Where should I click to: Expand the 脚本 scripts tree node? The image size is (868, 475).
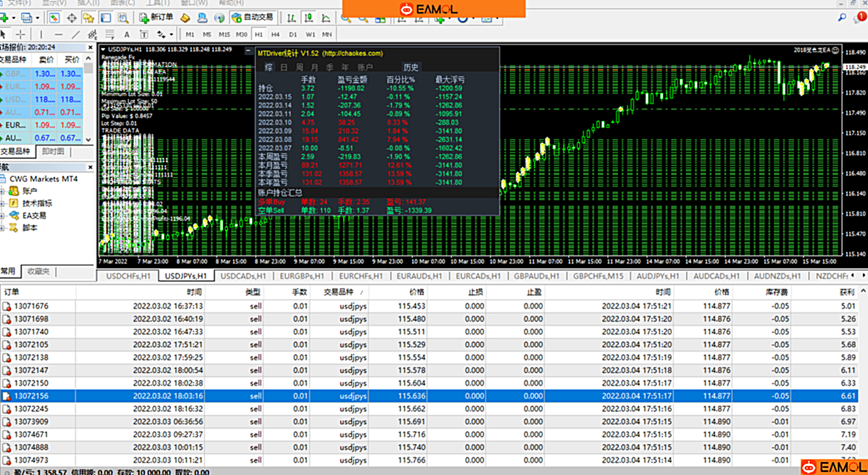pyautogui.click(x=2, y=227)
